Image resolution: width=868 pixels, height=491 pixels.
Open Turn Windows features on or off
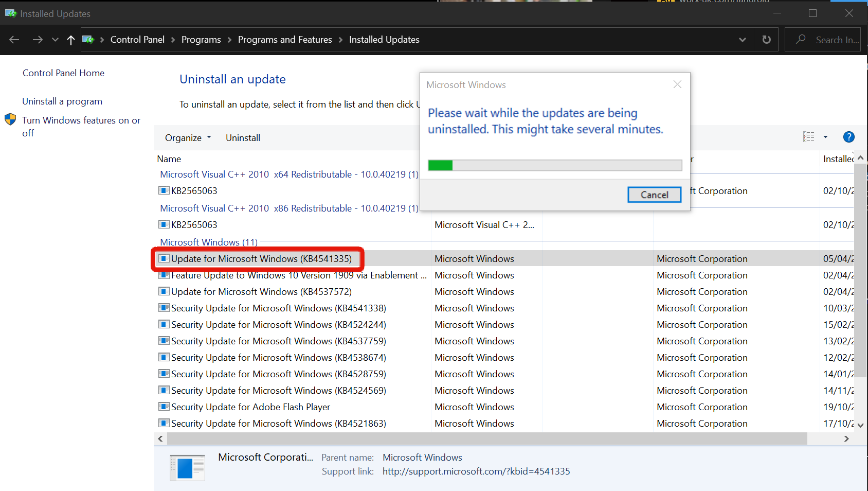click(x=81, y=127)
